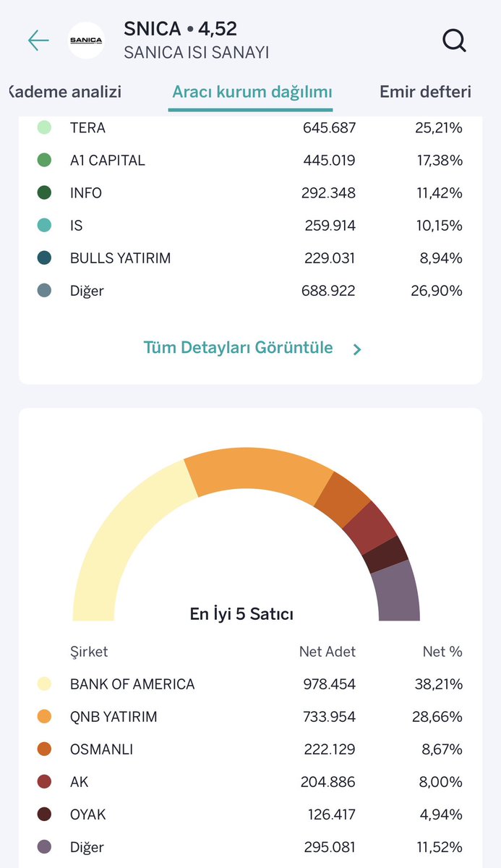
Task: Select the BANK OF AMERICA seller name
Action: pyautogui.click(x=132, y=684)
